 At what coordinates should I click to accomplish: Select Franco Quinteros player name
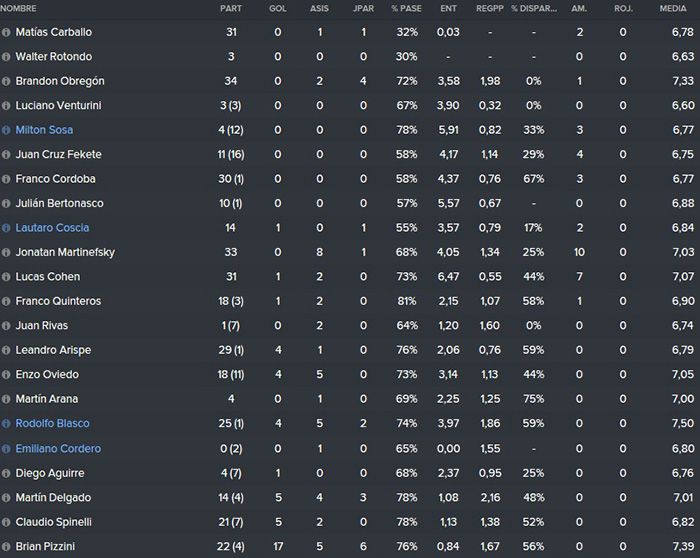tap(58, 301)
